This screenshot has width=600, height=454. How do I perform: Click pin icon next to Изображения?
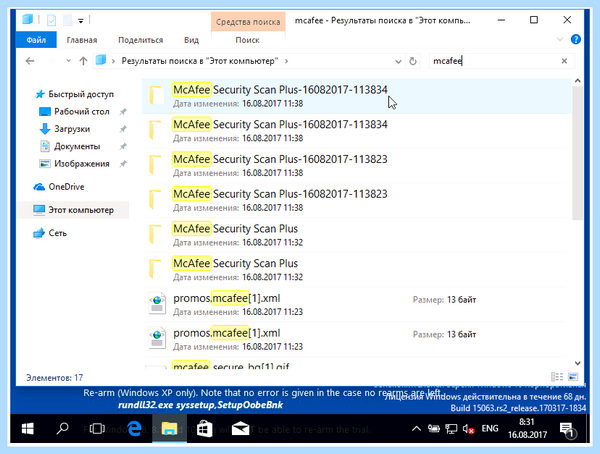tap(123, 164)
